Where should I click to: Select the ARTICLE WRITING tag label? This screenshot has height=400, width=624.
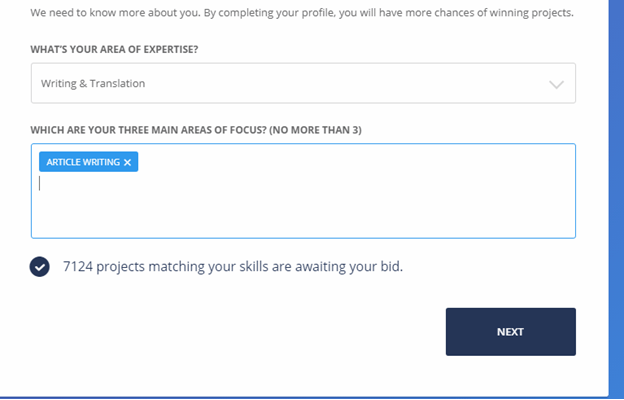pyautogui.click(x=83, y=162)
